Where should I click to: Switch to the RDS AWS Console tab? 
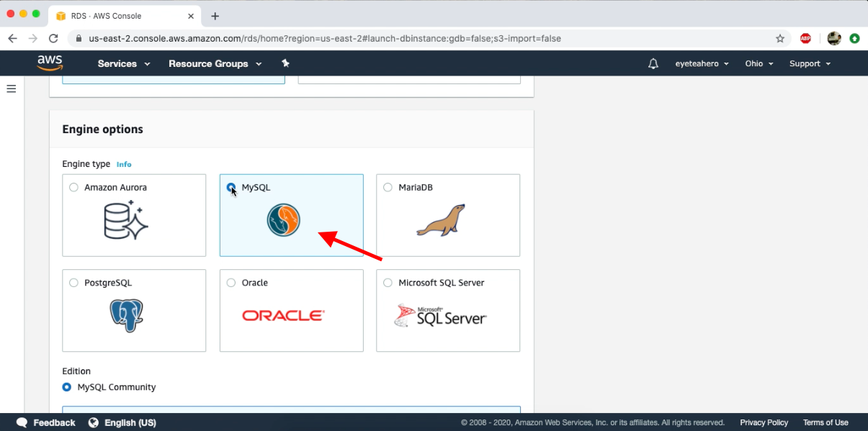pyautogui.click(x=124, y=16)
